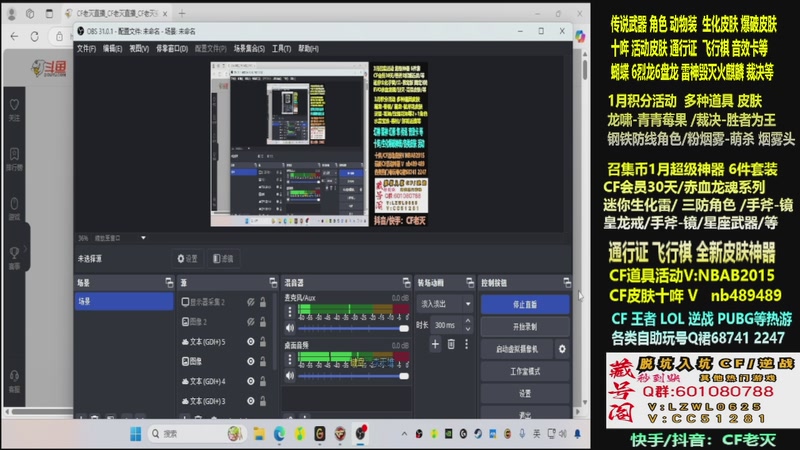Screen dimensions: 800x450
Task: Open the 工具(T) menu
Action: click(x=281, y=48)
